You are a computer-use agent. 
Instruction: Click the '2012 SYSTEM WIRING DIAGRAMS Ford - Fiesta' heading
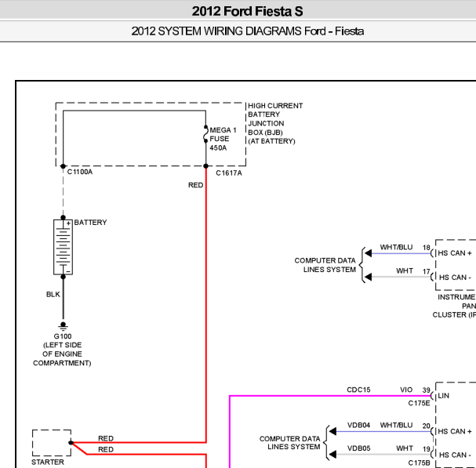[248, 31]
